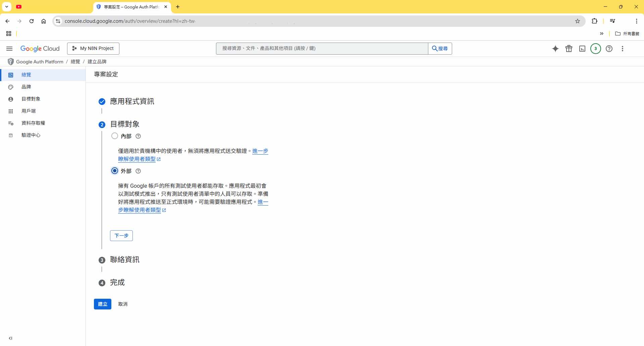Select the 外部 audience radio button

tap(114, 171)
